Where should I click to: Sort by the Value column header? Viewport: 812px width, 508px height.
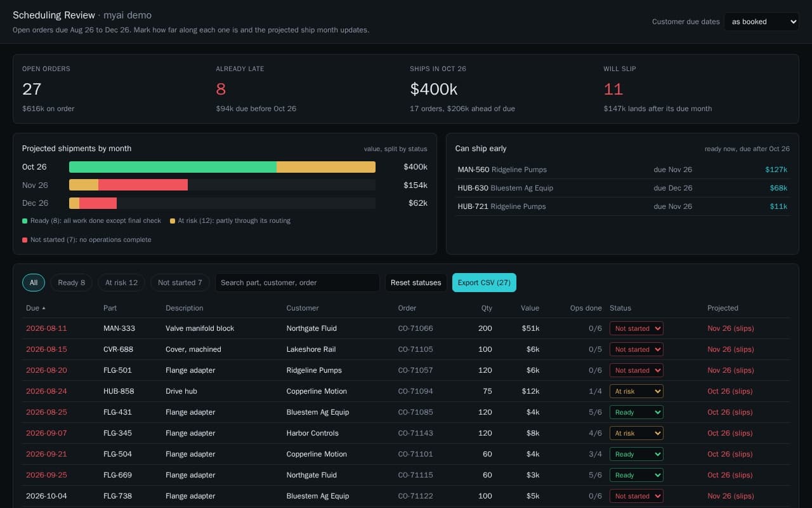coord(530,308)
